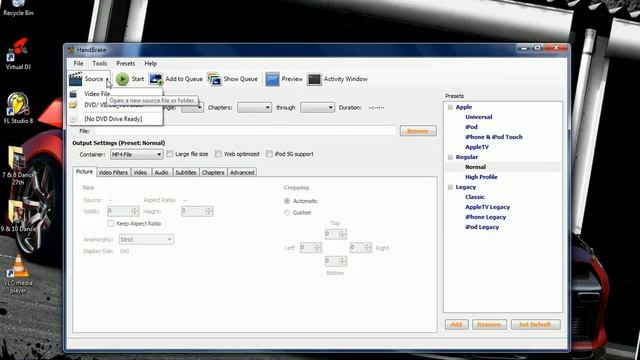
Task: Click the green Start play icon
Action: coord(122,79)
